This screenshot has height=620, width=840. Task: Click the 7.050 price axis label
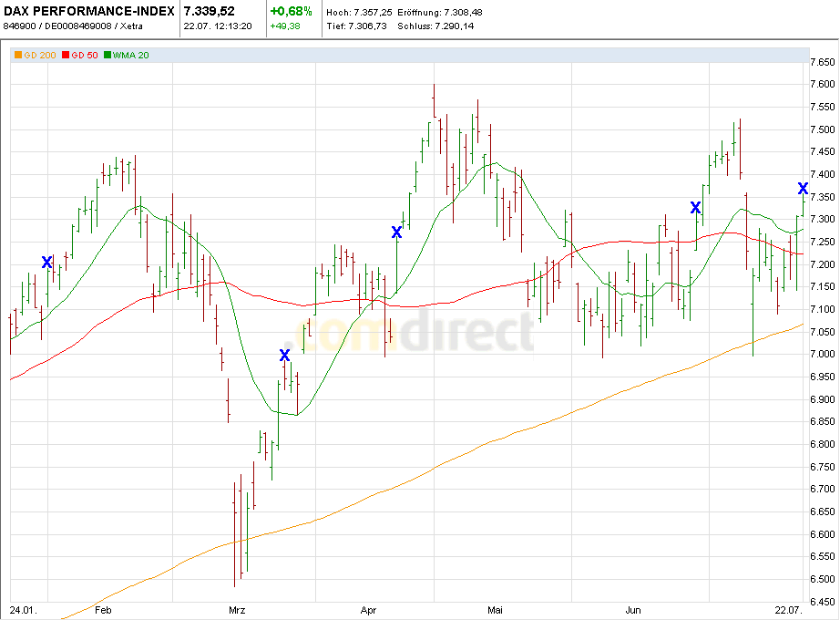[x=823, y=332]
